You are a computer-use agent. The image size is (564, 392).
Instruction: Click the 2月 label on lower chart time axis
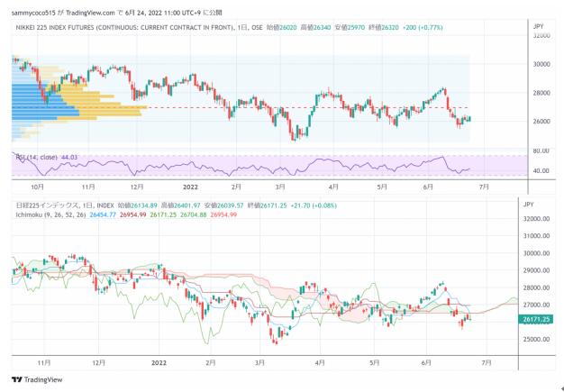[x=211, y=363]
